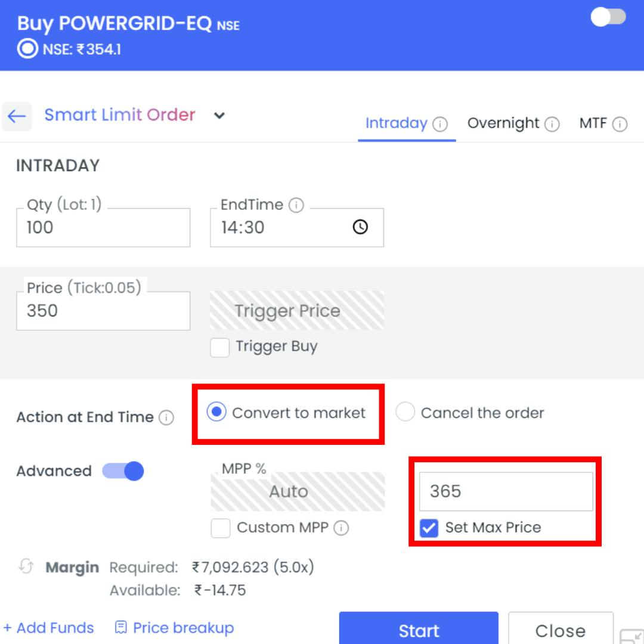Open the Add Funds link
Image resolution: width=644 pixels, height=644 pixels.
pyautogui.click(x=49, y=628)
